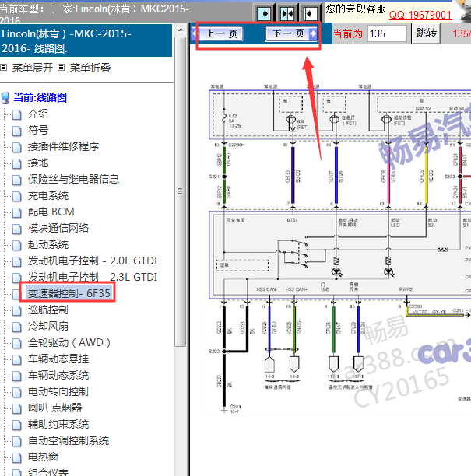This screenshot has height=476, width=471.
Task: Click page icon beside 车辆动态悬挂
Action: click(x=17, y=360)
